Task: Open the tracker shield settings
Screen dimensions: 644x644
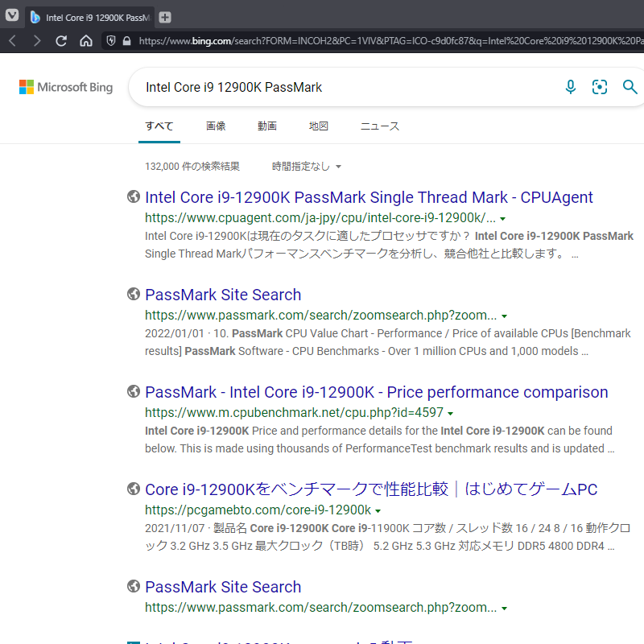Action: tap(111, 41)
